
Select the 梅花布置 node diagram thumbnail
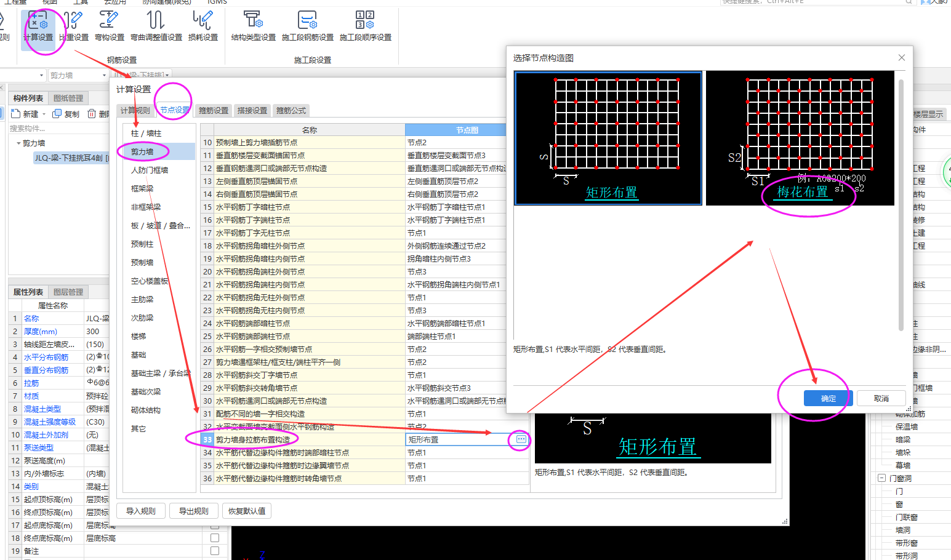[x=800, y=138]
